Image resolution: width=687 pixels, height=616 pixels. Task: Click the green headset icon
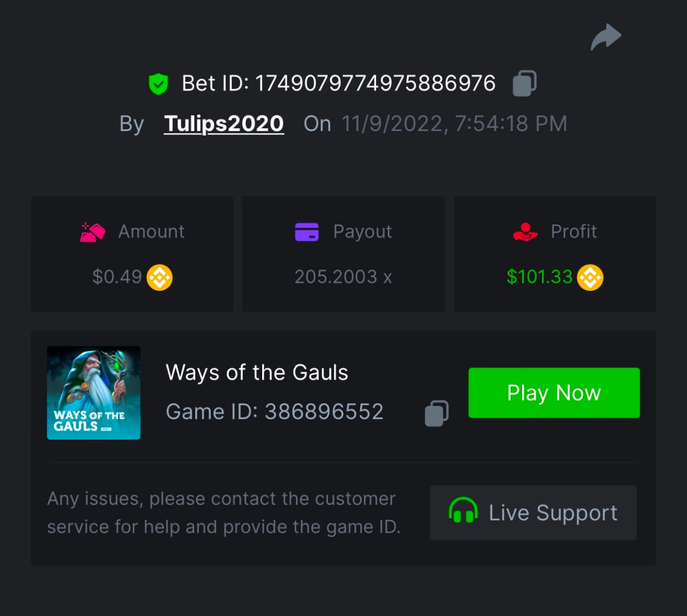463,511
